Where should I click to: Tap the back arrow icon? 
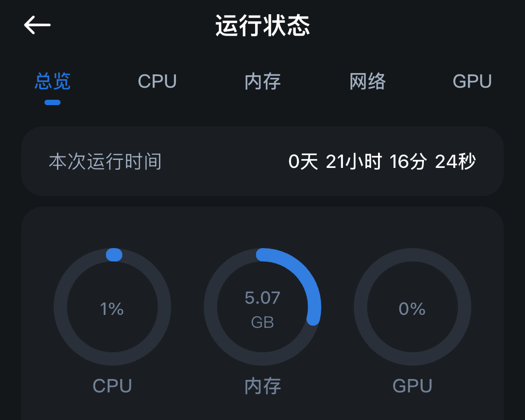point(37,25)
